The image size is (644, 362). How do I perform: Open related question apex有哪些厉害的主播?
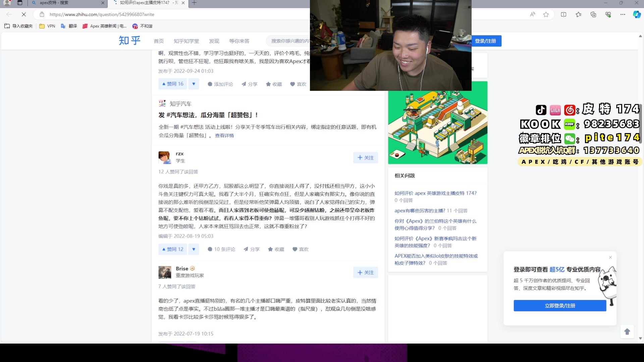(x=419, y=210)
